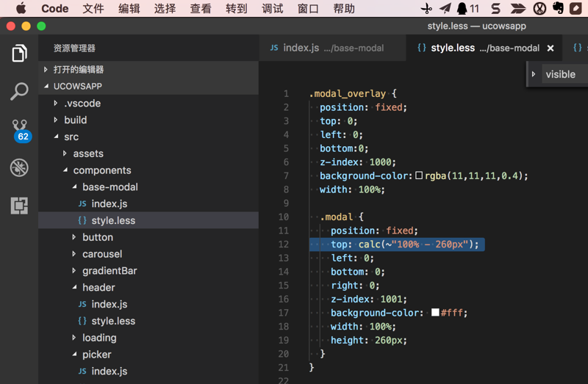Expand the carousel folder
588x384 pixels.
101,254
